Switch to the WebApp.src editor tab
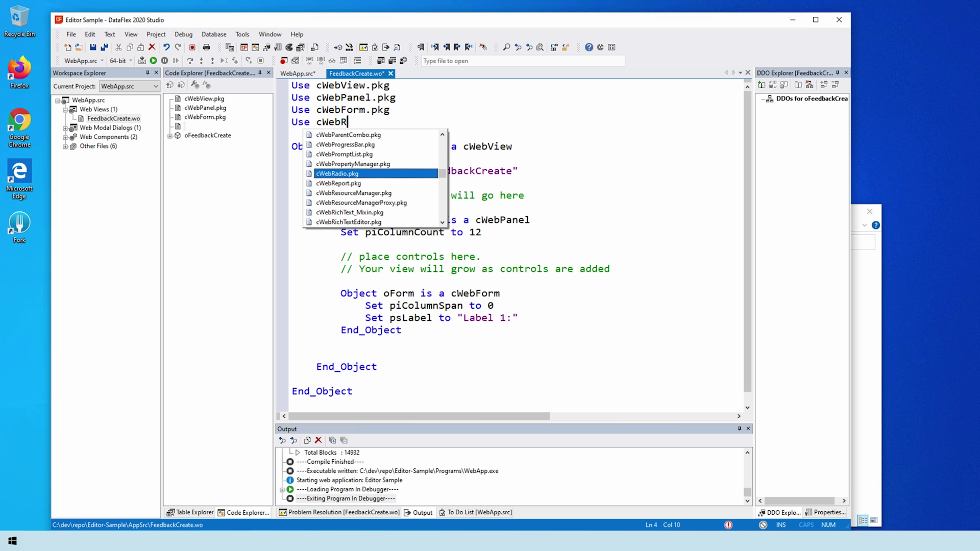Viewport: 980px width, 551px height. tap(298, 73)
